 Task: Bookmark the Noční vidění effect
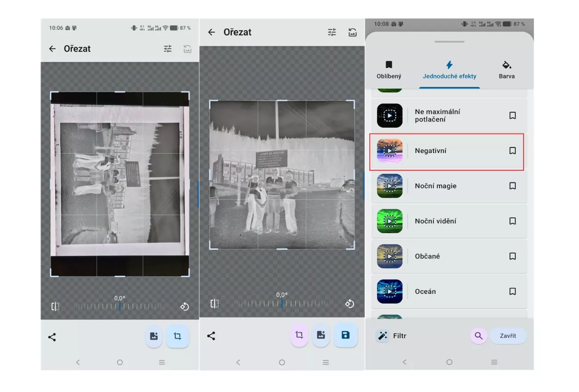[x=513, y=221]
